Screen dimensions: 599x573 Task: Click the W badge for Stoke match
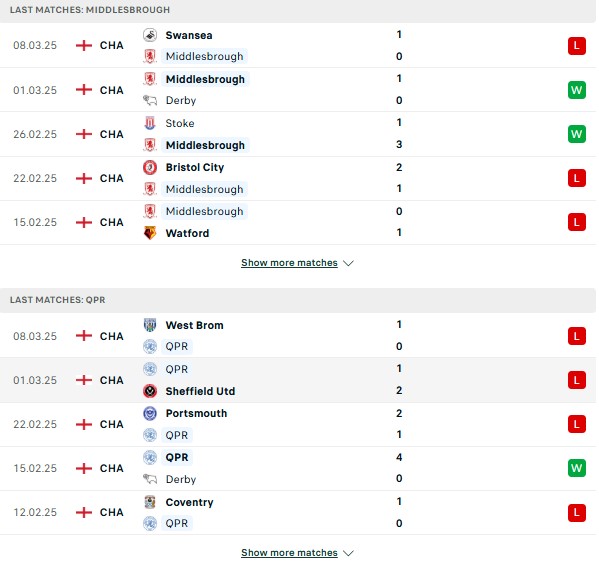coord(576,134)
